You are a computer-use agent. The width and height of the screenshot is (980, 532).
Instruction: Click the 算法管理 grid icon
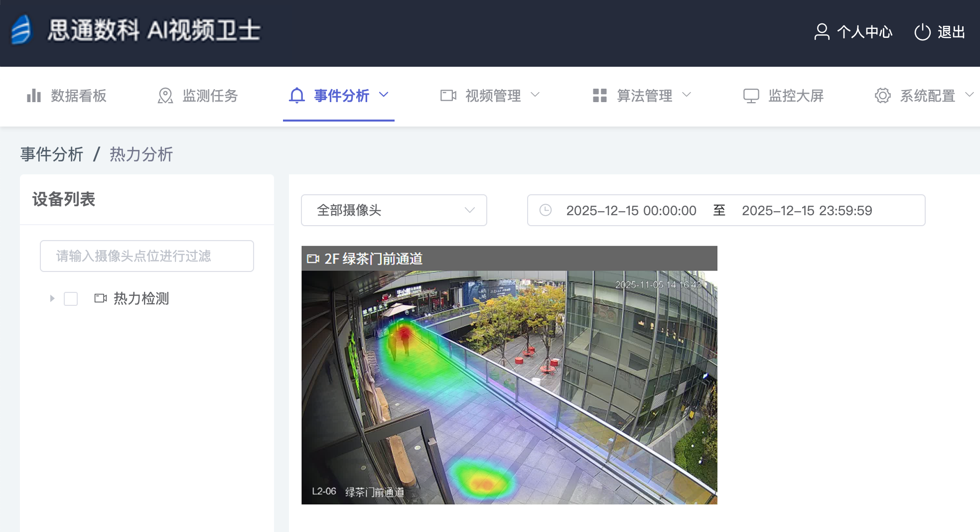(600, 95)
